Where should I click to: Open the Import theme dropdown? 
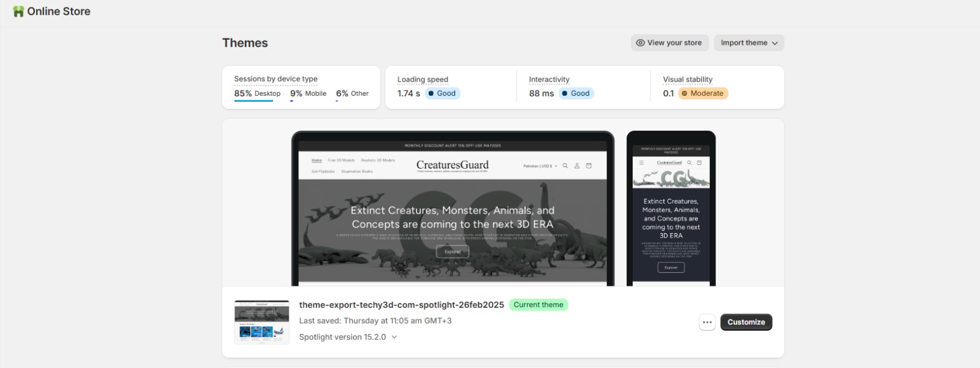pos(748,43)
